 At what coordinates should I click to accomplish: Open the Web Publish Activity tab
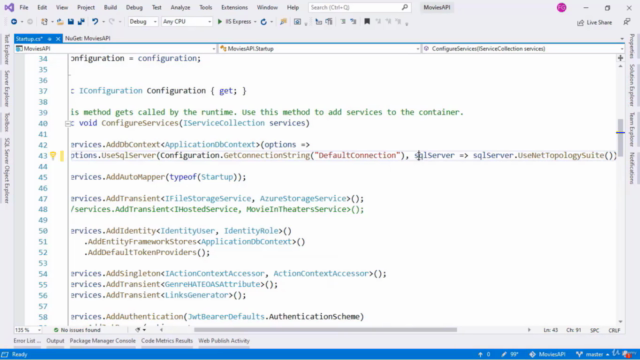point(224,341)
